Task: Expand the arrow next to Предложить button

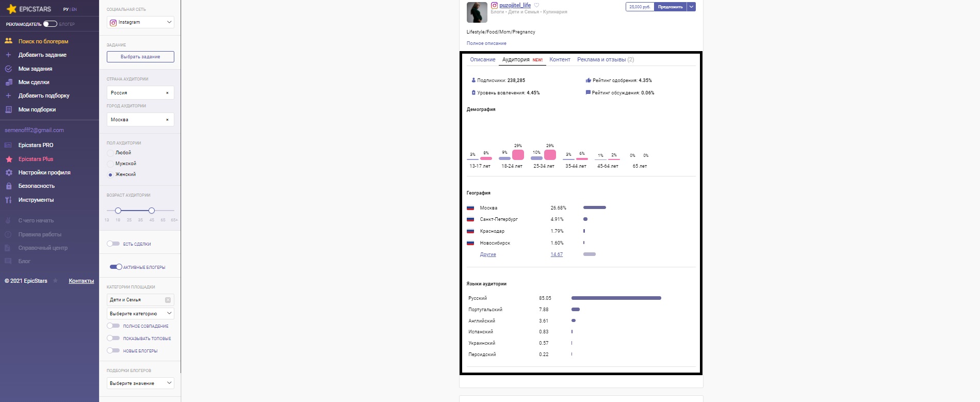Action: 691,7
